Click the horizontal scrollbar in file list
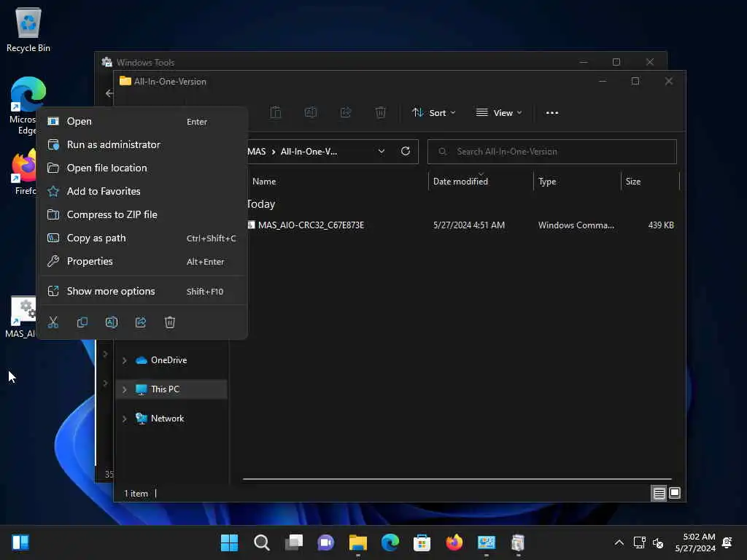This screenshot has width=747, height=560. (x=457, y=479)
